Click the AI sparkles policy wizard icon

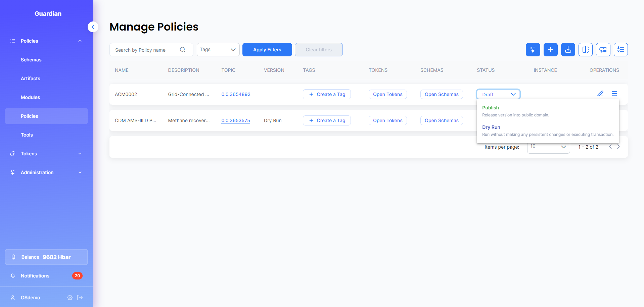click(x=533, y=50)
